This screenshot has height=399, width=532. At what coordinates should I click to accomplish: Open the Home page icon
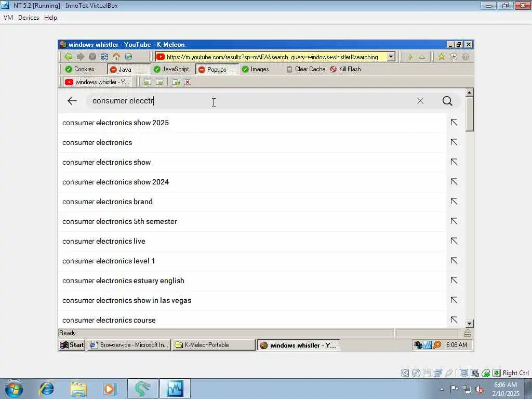(116, 57)
